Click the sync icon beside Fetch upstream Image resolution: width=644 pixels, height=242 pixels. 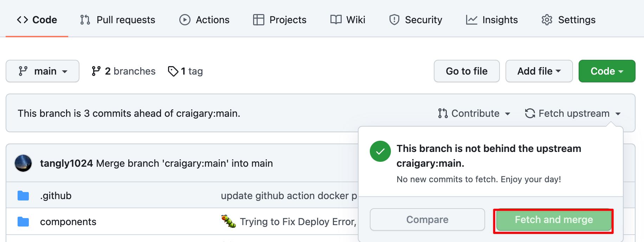coord(530,113)
